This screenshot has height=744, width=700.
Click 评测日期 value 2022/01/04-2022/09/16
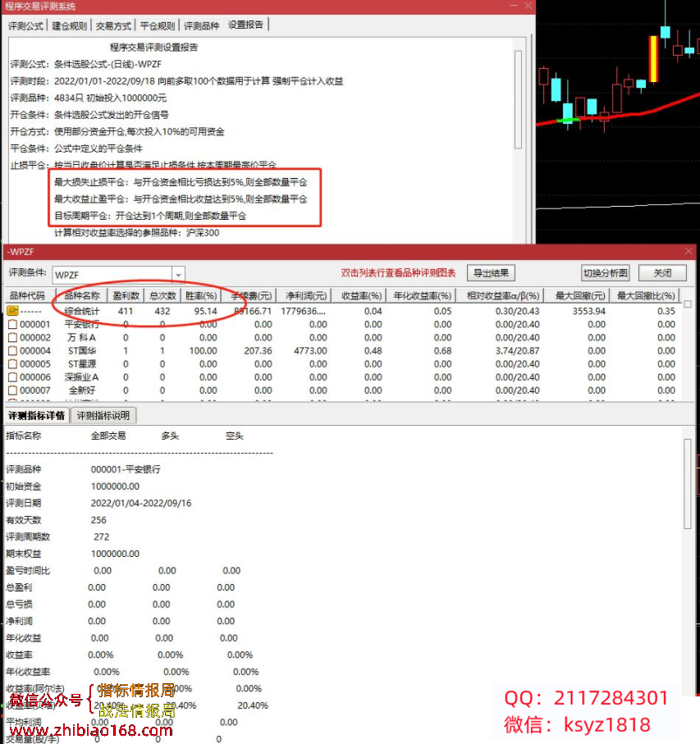click(x=141, y=503)
